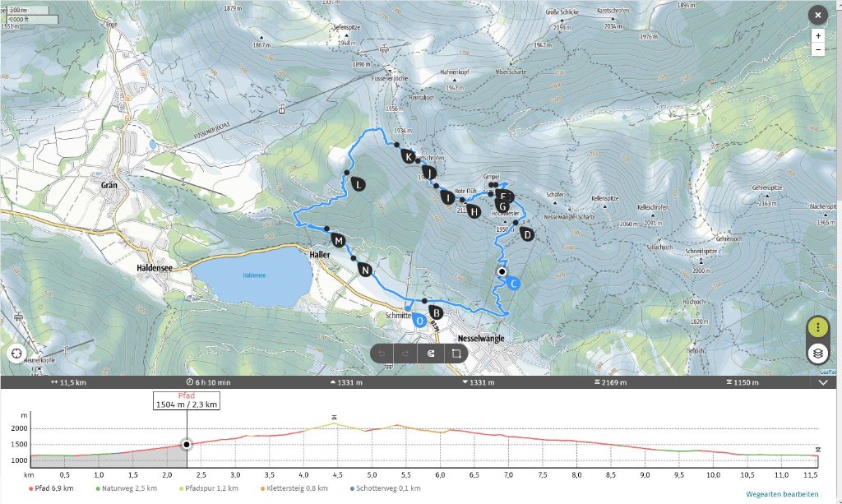Select waypoint marker L on the route
842x504 pixels.
359,185
